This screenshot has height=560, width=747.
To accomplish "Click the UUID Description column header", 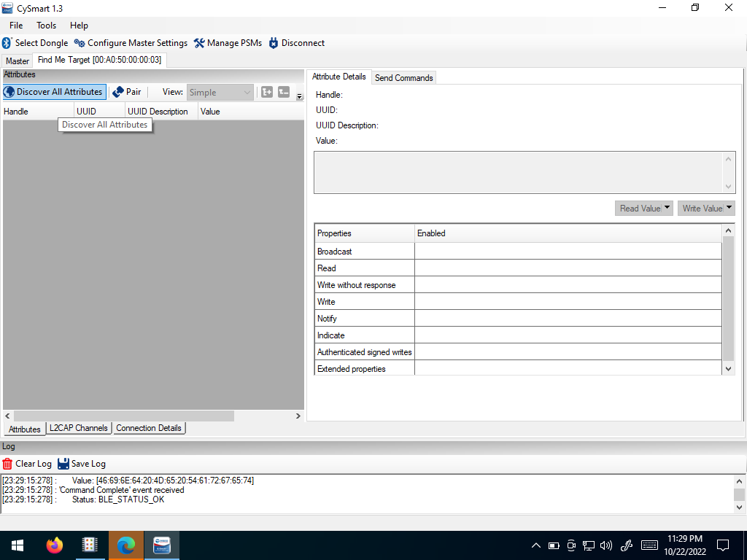I will click(161, 112).
